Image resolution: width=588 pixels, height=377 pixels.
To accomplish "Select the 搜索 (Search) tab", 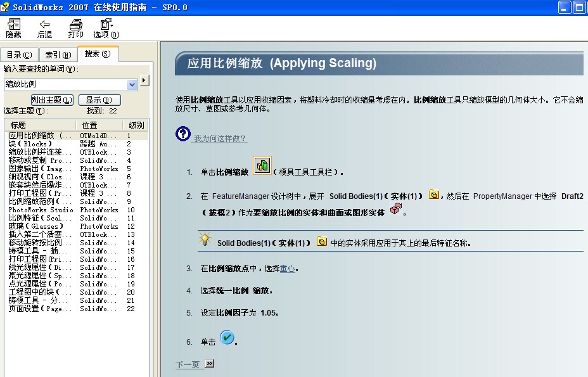I will 98,54.
